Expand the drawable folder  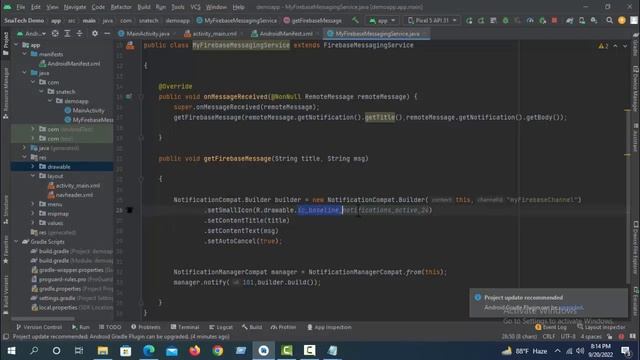33,167
